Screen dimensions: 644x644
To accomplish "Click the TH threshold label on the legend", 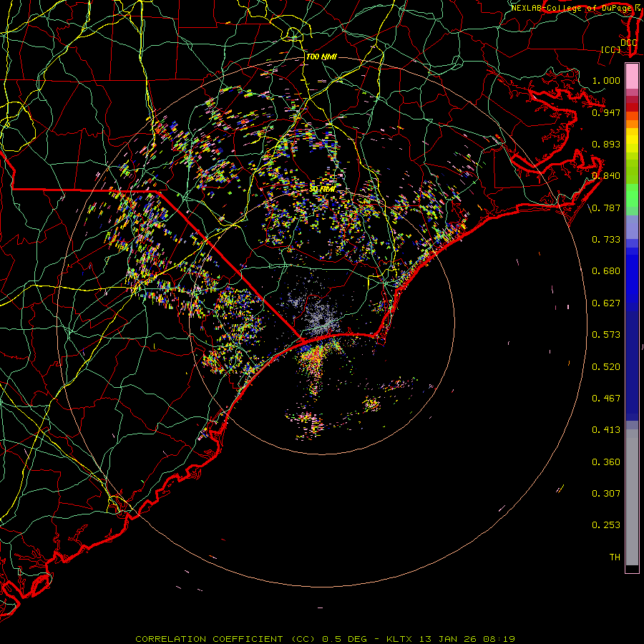I will (615, 557).
